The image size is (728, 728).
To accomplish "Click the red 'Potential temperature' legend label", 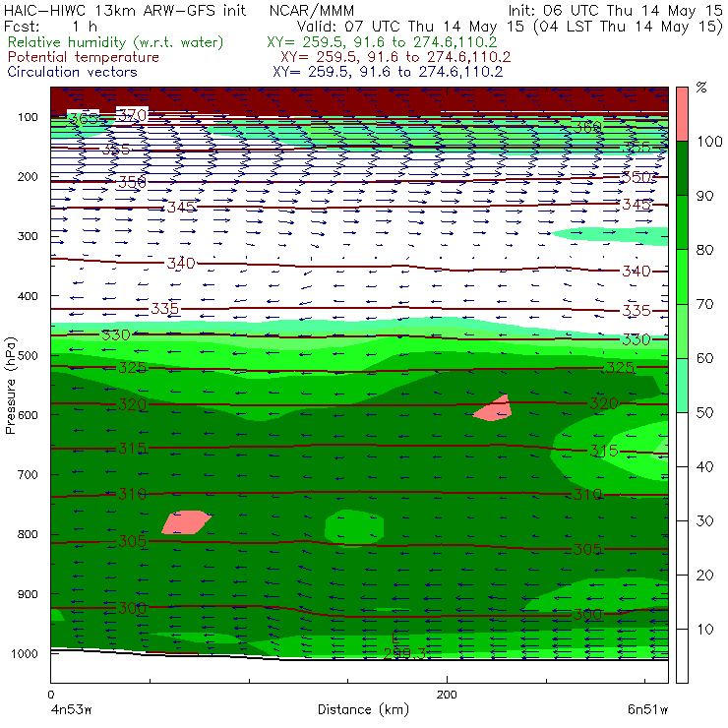I will tap(84, 57).
